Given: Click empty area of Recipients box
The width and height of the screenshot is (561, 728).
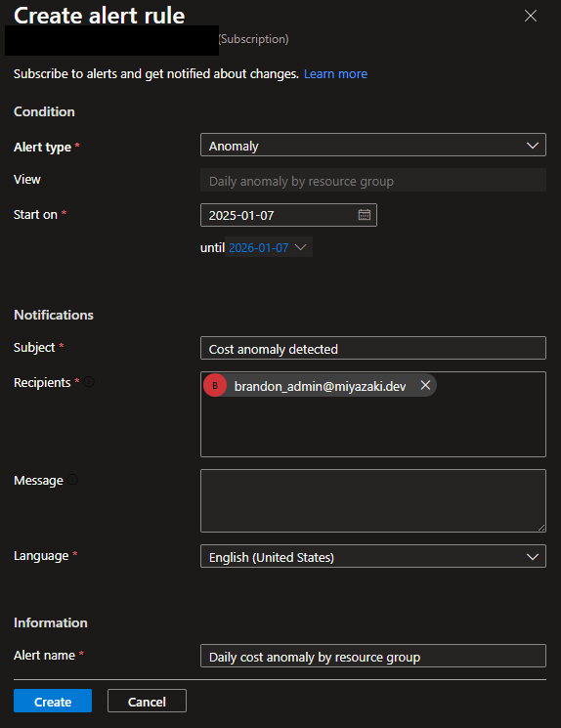Looking at the screenshot, I should pos(373,429).
